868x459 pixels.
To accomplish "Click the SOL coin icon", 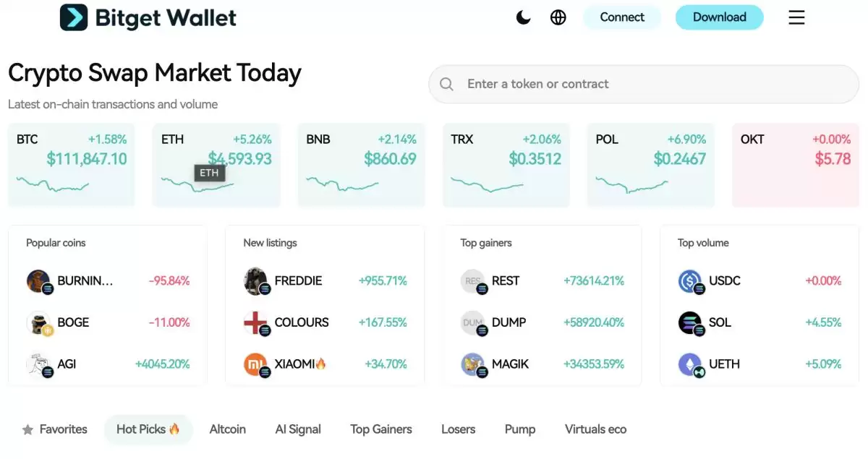I will tap(690, 323).
